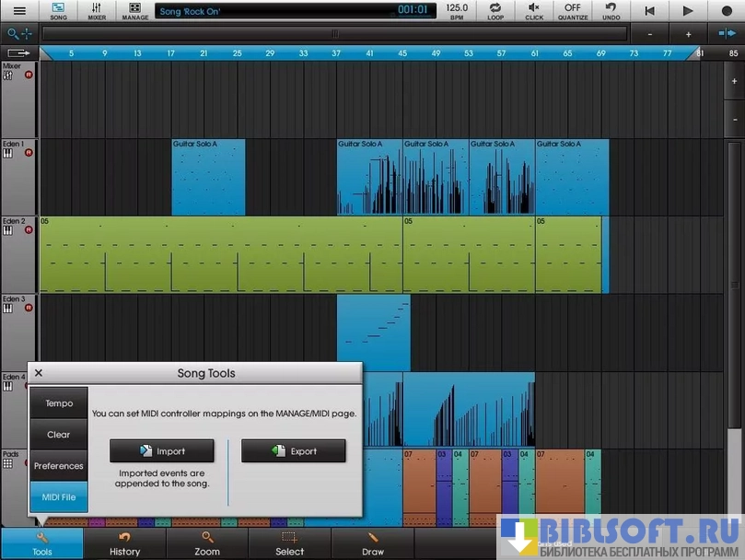Activate the Select marquee tool
The image size is (745, 560).
pos(289,543)
